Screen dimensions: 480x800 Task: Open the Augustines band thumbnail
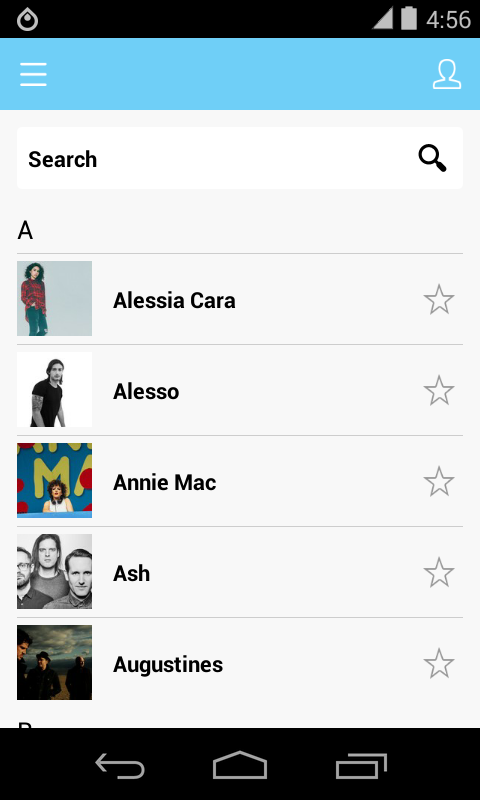[x=55, y=662]
